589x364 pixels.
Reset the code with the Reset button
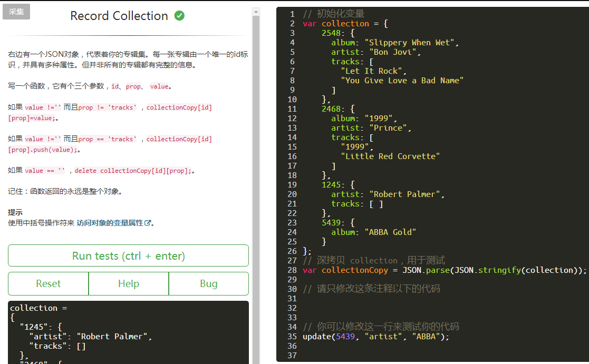(49, 284)
